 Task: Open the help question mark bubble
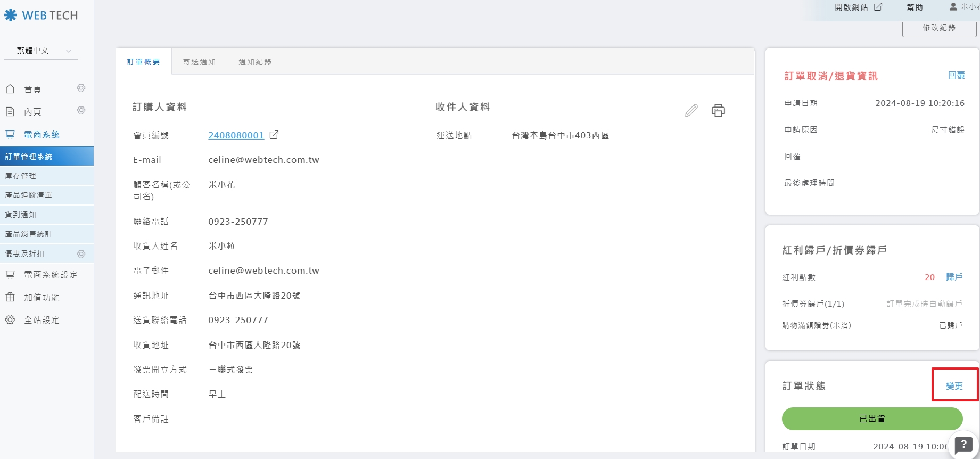click(x=963, y=445)
